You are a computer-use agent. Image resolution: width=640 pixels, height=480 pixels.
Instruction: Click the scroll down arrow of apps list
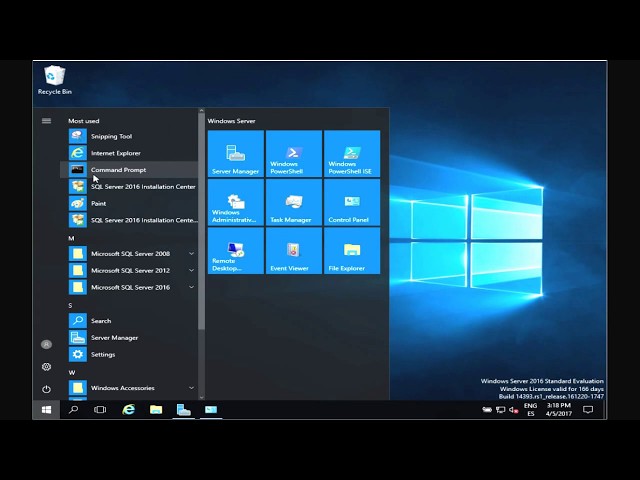[201, 397]
